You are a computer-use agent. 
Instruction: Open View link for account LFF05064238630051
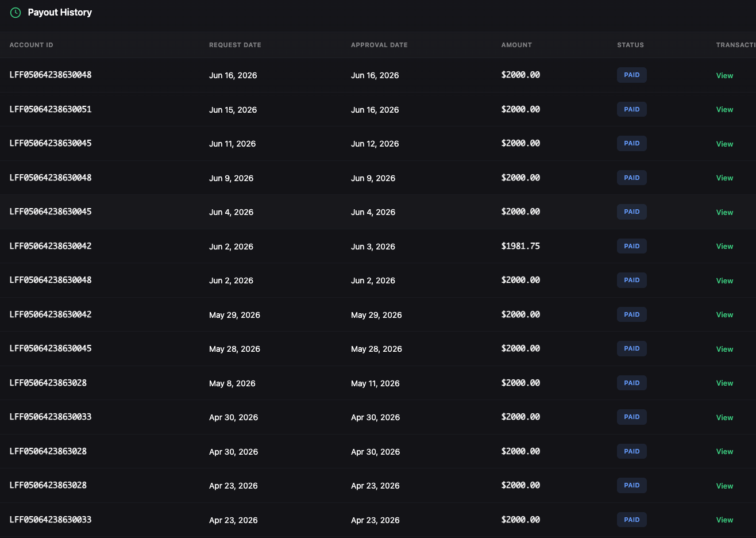[x=724, y=110]
